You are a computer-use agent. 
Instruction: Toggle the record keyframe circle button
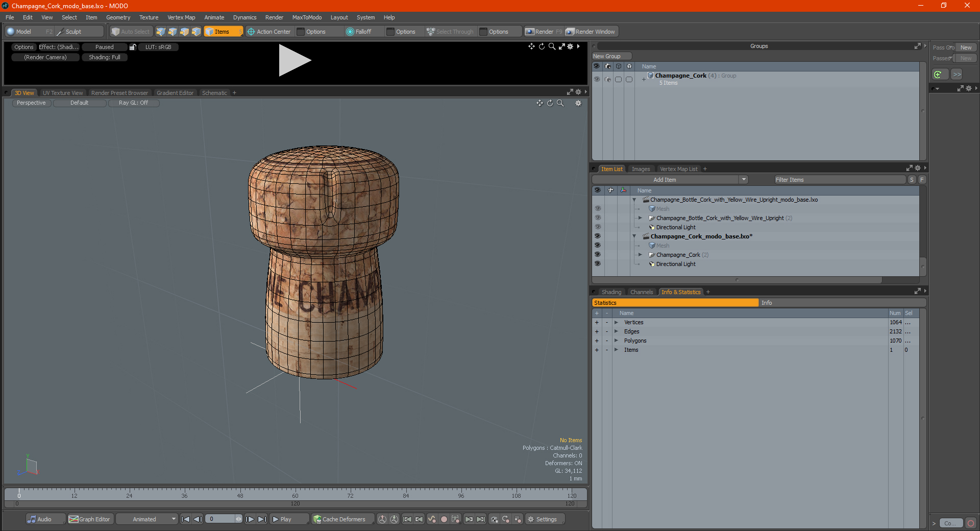pyautogui.click(x=444, y=519)
